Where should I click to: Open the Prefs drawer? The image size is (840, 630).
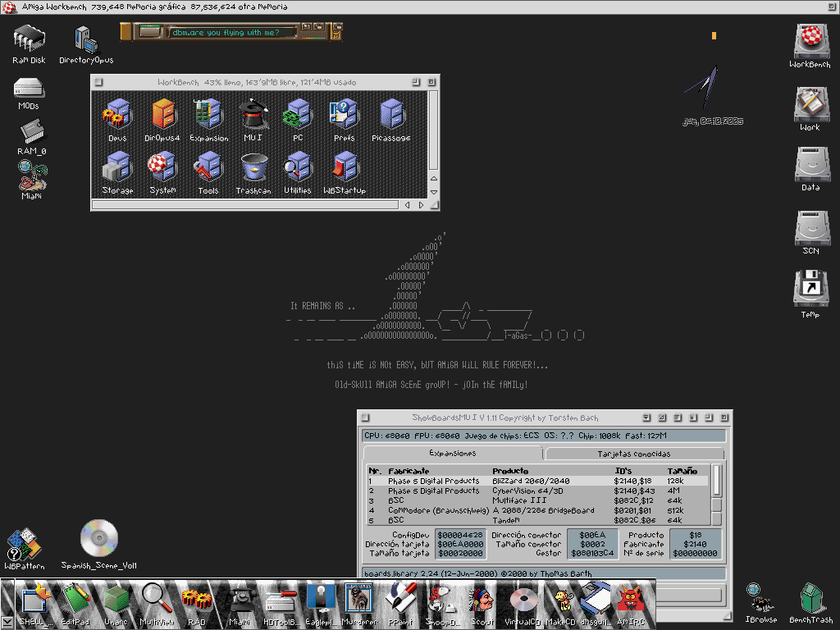(x=344, y=120)
